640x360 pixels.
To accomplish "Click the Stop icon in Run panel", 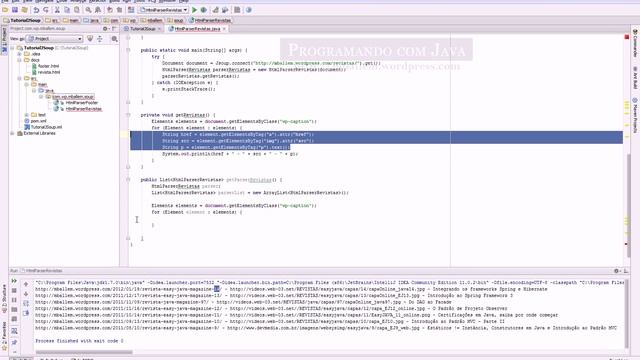I will [14, 291].
